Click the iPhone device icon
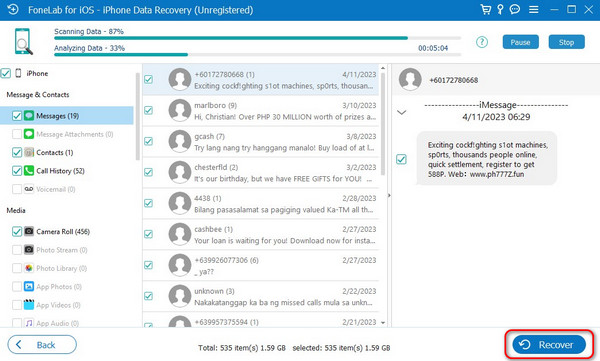The height and width of the screenshot is (361, 600). 18,73
